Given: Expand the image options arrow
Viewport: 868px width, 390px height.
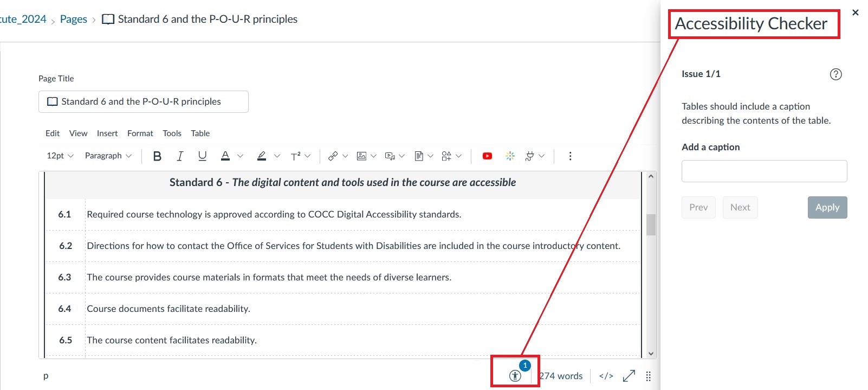Looking at the screenshot, I should coord(373,156).
